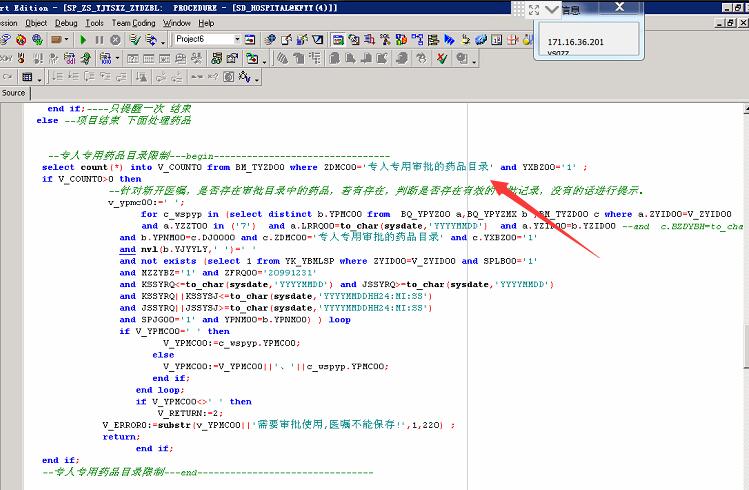Expand the chevron on the floating popup
The image size is (749, 490).
[x=553, y=10]
